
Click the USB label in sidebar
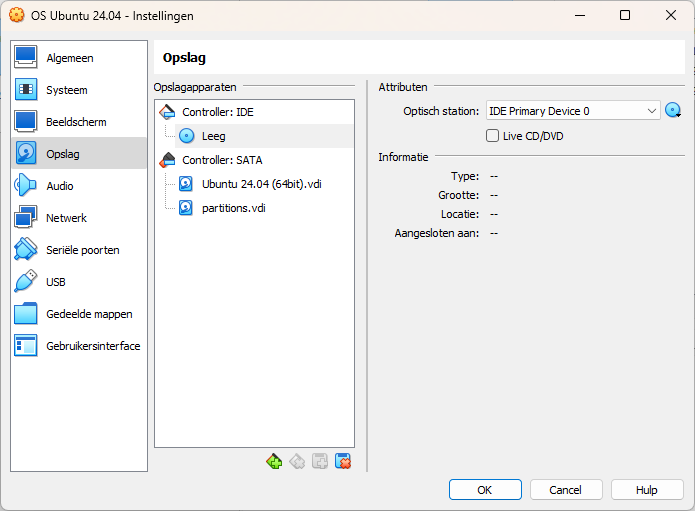coord(56,282)
